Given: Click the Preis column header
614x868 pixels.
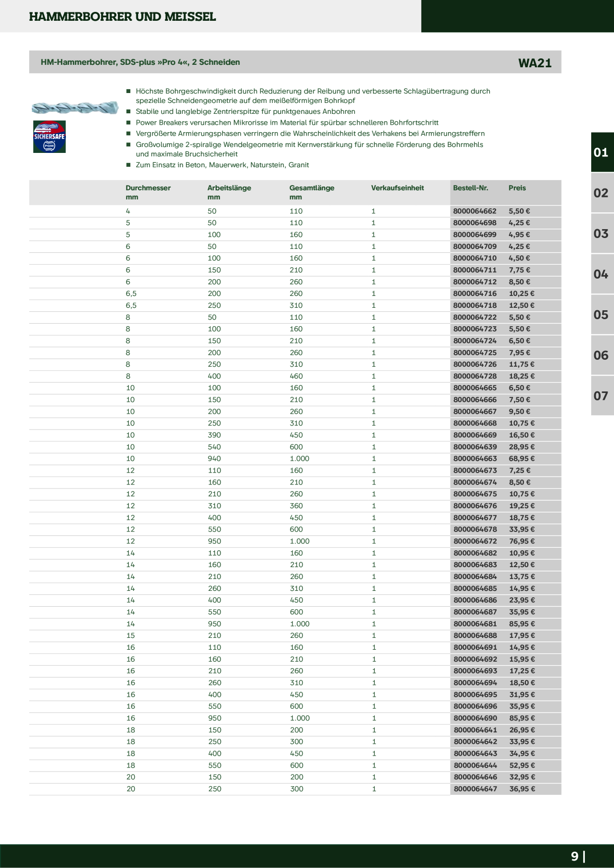Looking at the screenshot, I should (517, 188).
